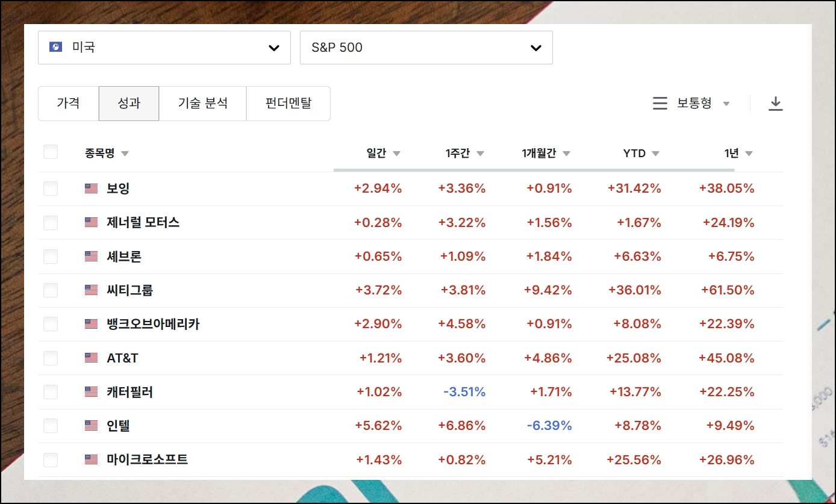The height and width of the screenshot is (504, 836).
Task: Sort by 1주간 column header
Action: click(x=464, y=154)
